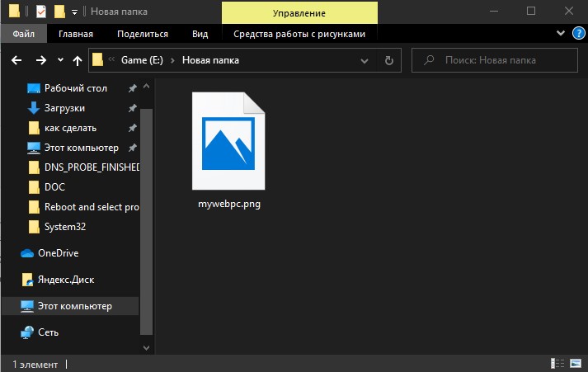Screen dimensions: 588x372
Task: Open the address bar history dropdown
Action: click(365, 60)
